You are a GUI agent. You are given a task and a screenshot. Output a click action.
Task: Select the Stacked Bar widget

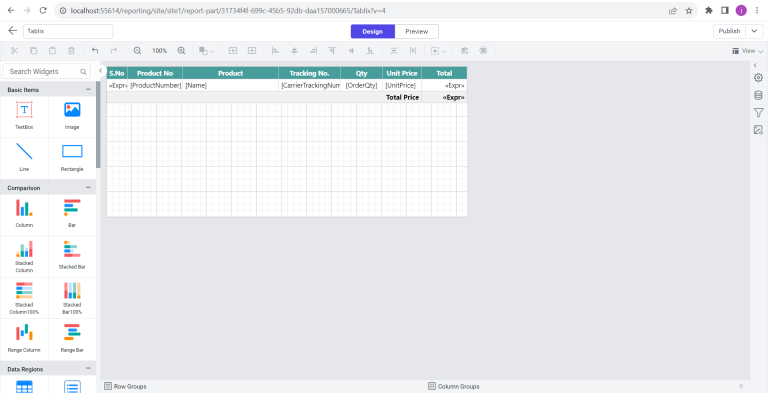(x=72, y=256)
